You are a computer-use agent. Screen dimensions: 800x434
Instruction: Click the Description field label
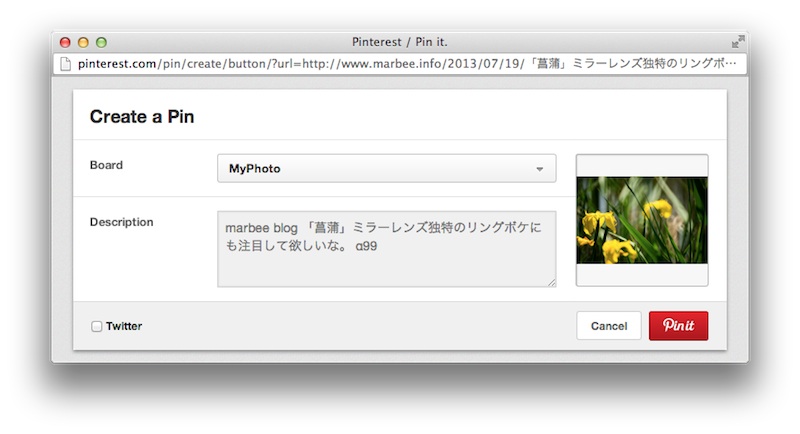pos(121,222)
